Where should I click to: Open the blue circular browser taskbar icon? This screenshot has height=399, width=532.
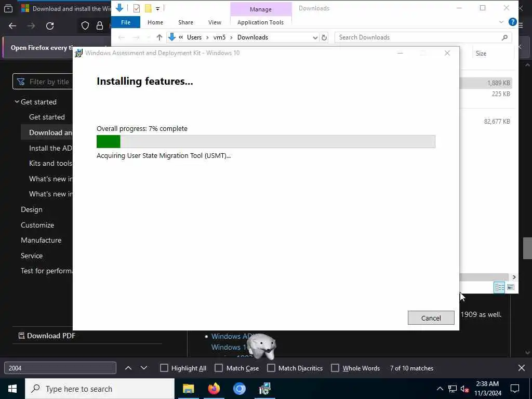pyautogui.click(x=239, y=389)
